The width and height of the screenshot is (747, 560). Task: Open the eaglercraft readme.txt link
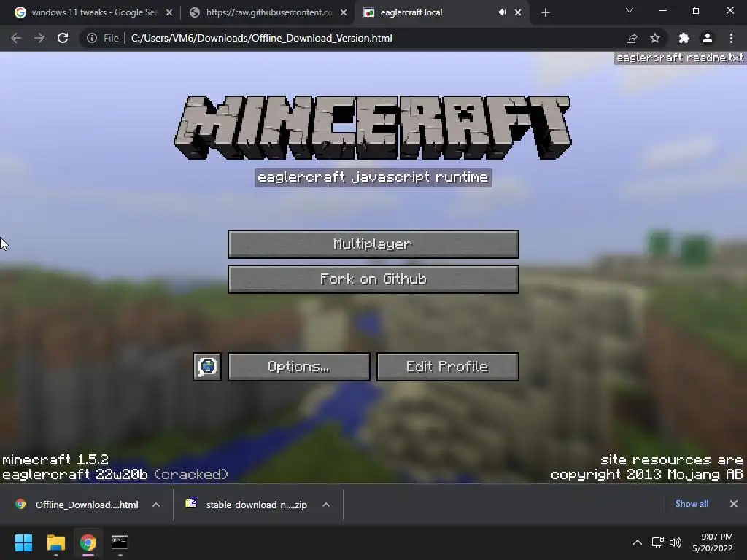tap(680, 58)
